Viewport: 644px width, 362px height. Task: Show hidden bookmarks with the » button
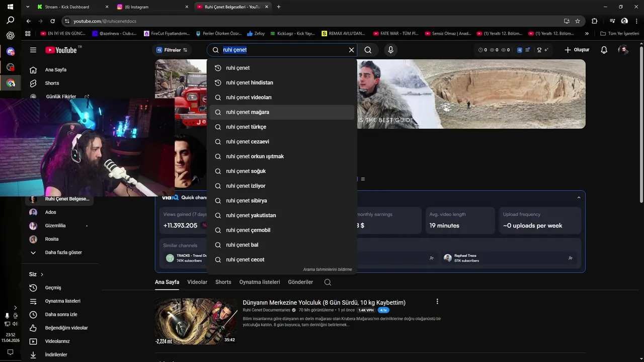pyautogui.click(x=587, y=34)
